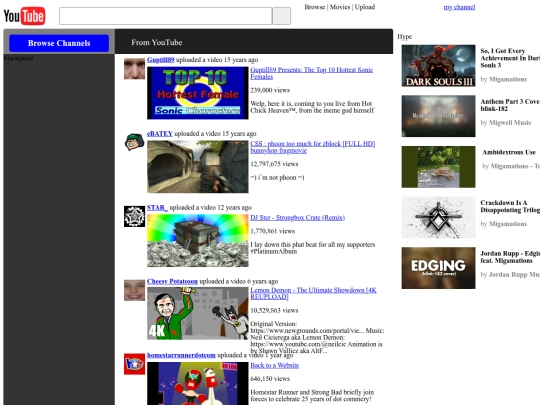This screenshot has width=540, height=405.
Task: Open CSS phoon too much video title
Action: [x=312, y=147]
